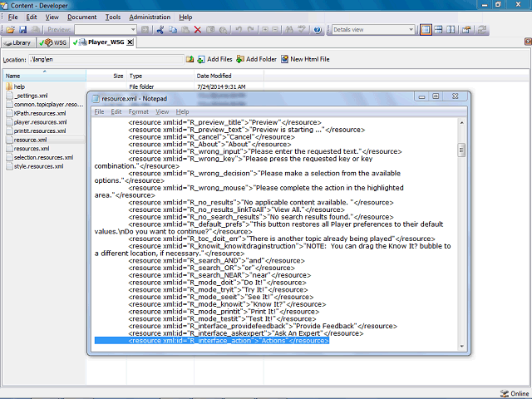
Task: Click the highlighted R_interface_action line
Action: pyautogui.click(x=212, y=341)
